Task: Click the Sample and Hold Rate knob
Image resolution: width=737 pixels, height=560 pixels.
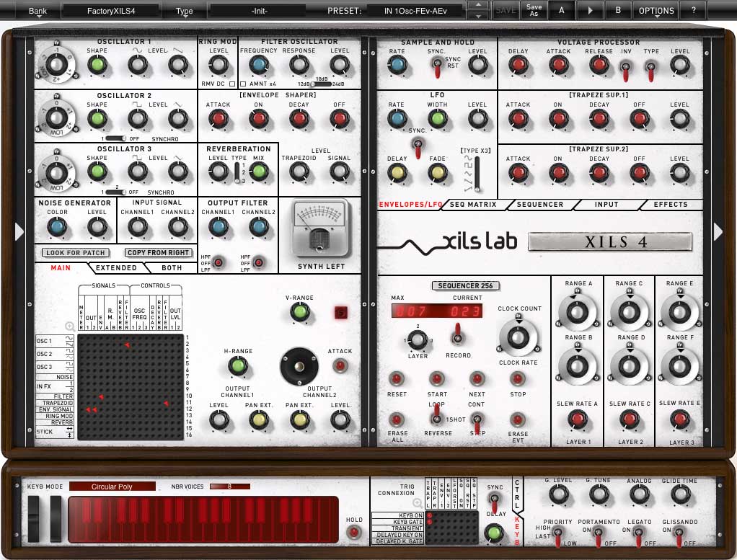Action: pyautogui.click(x=397, y=65)
